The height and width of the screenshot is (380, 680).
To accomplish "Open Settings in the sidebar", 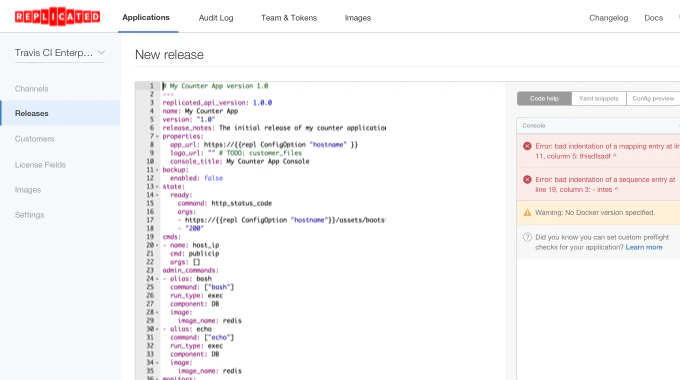I will tap(29, 215).
